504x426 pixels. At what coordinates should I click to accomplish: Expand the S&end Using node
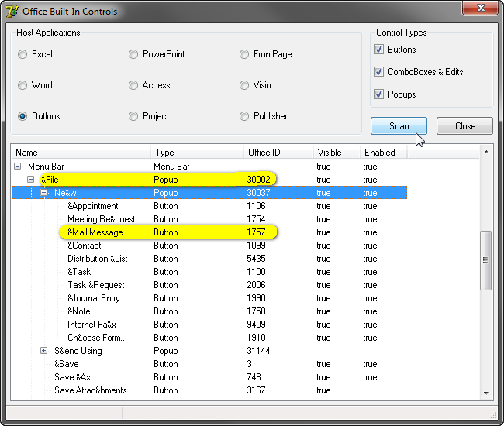click(44, 351)
